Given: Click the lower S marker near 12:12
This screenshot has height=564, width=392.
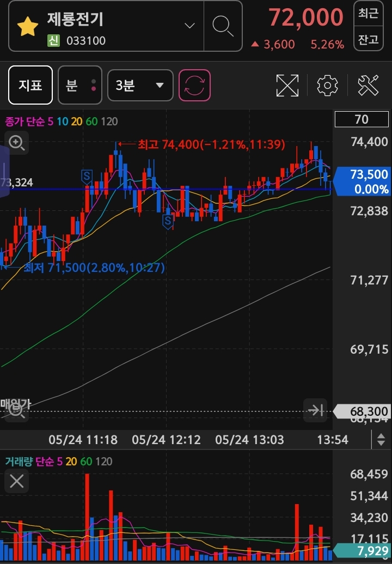Looking at the screenshot, I should [x=168, y=221].
